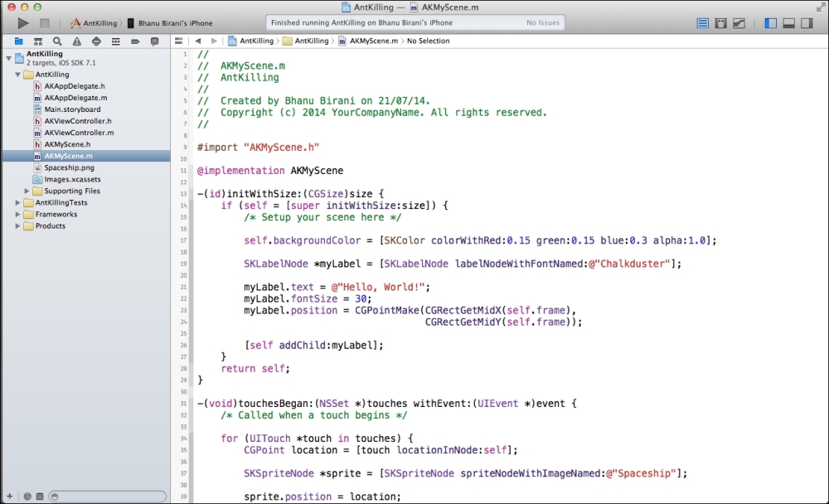Click the AntKilling folder in the jump bar
The image size is (829, 504).
pos(306,41)
